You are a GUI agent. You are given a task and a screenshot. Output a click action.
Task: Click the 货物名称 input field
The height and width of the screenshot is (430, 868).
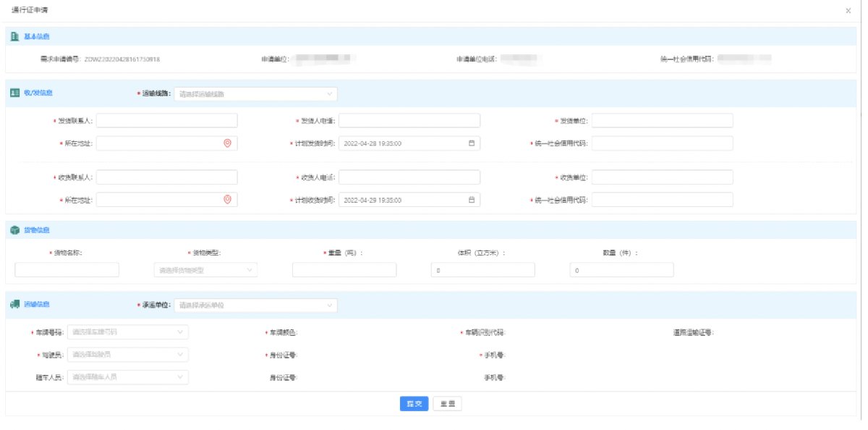point(67,270)
